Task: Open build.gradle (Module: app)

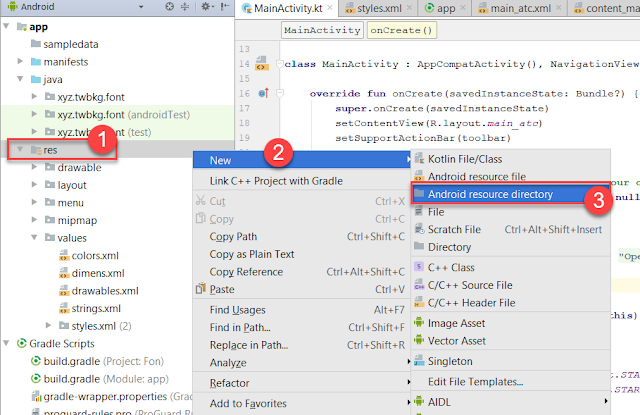Action: 106,379
